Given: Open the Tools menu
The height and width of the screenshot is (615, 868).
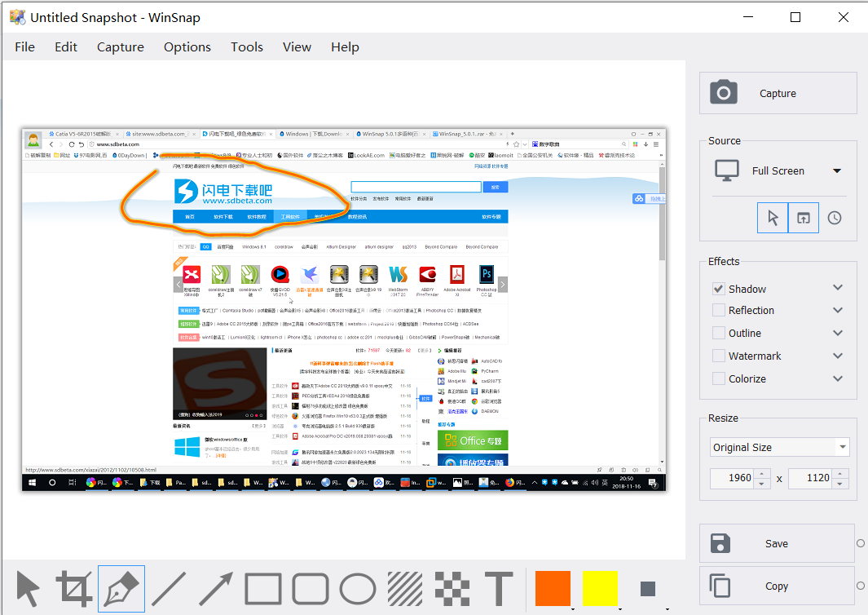Looking at the screenshot, I should coord(247,47).
